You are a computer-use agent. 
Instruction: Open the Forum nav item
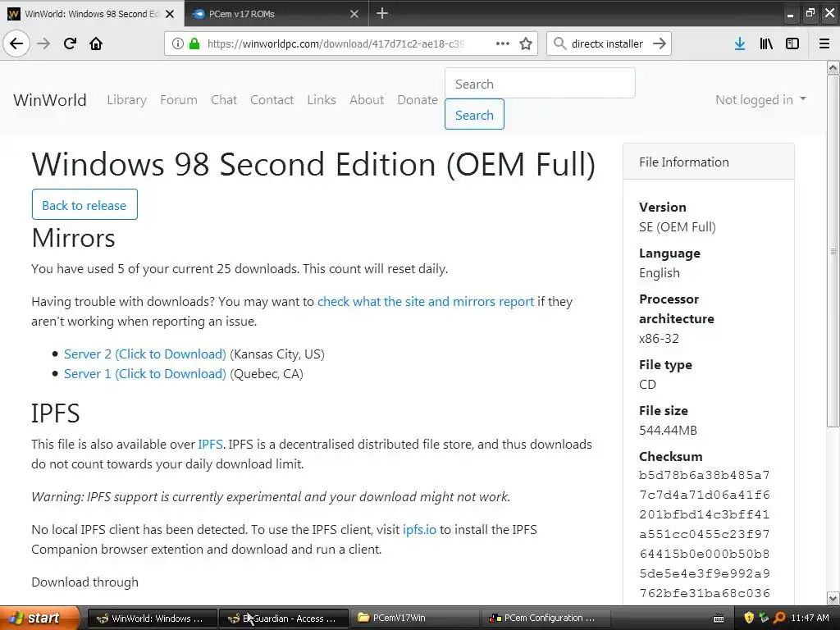pyautogui.click(x=178, y=99)
